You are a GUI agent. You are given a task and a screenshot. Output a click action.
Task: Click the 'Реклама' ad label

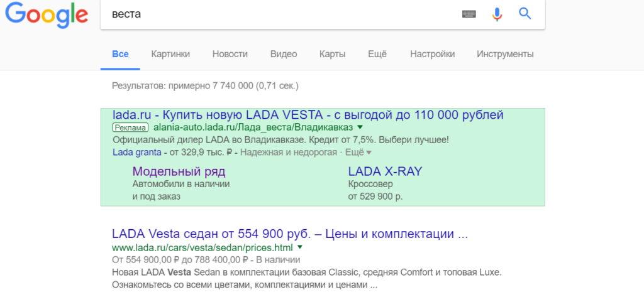(x=130, y=127)
